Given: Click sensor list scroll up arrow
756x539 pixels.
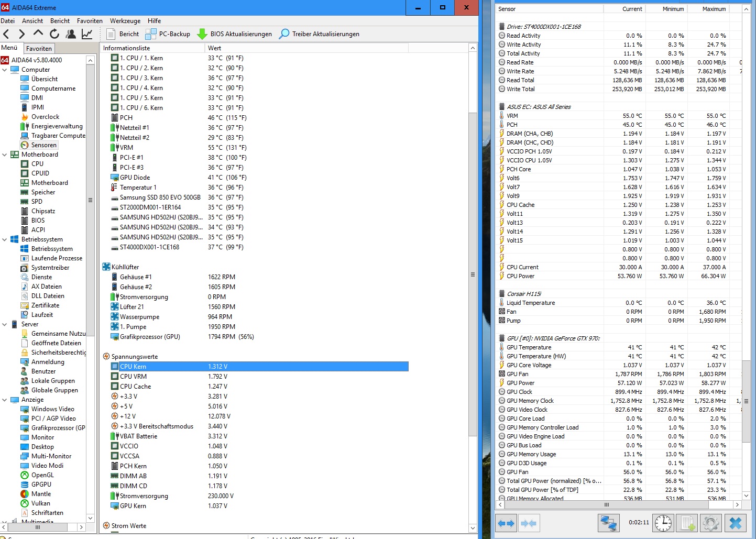Looking at the screenshot, I should [473, 48].
